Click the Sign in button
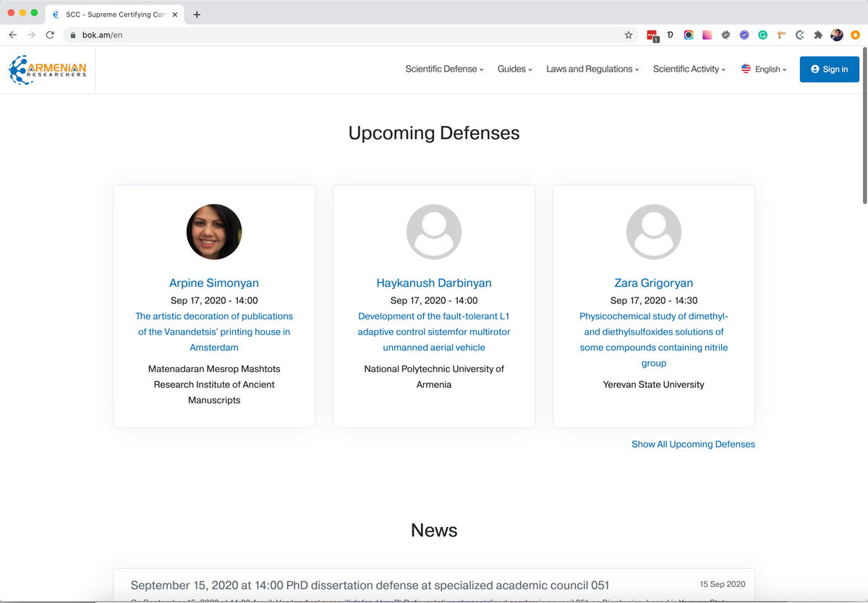 [x=829, y=69]
